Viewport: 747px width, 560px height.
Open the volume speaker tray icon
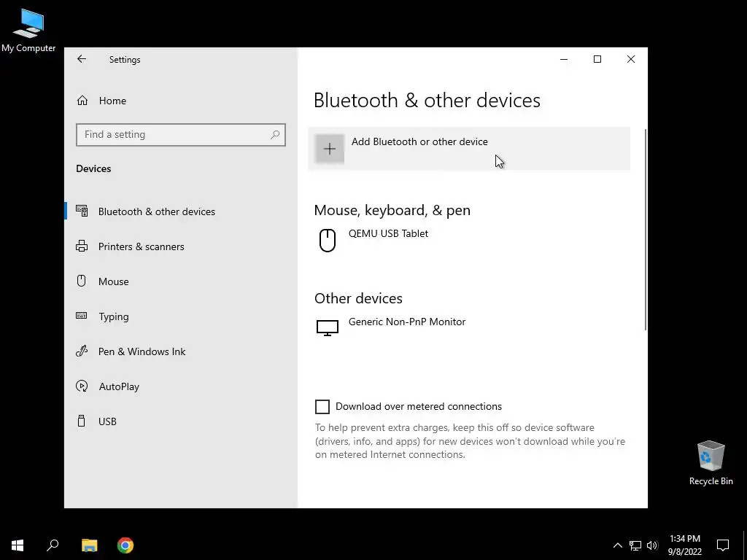(x=652, y=545)
